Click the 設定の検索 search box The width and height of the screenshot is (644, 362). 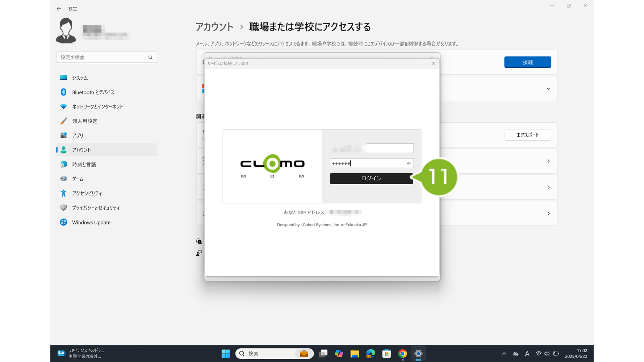(106, 57)
